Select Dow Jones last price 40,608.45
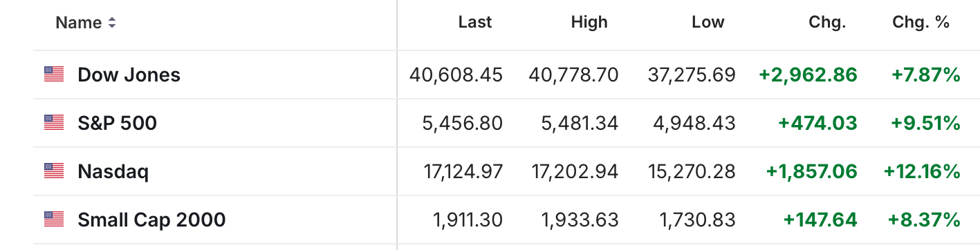Screen dimensions: 980x250 [456, 75]
